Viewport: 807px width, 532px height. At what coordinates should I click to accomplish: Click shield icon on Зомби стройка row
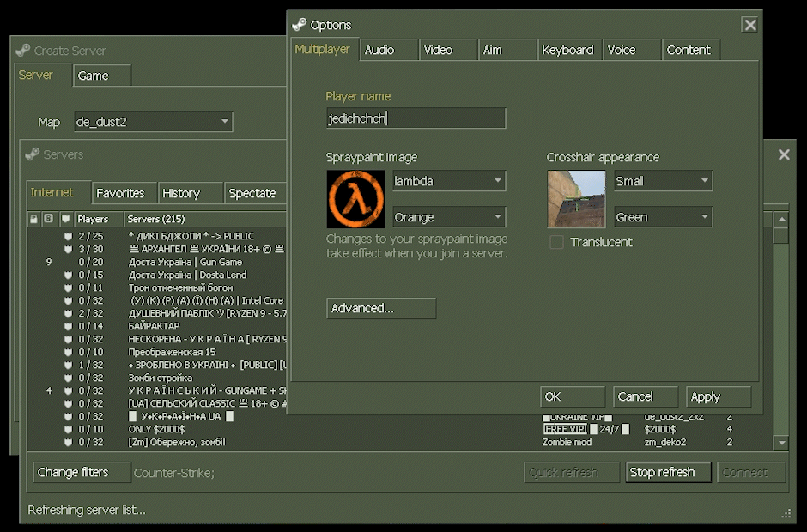pyautogui.click(x=68, y=378)
